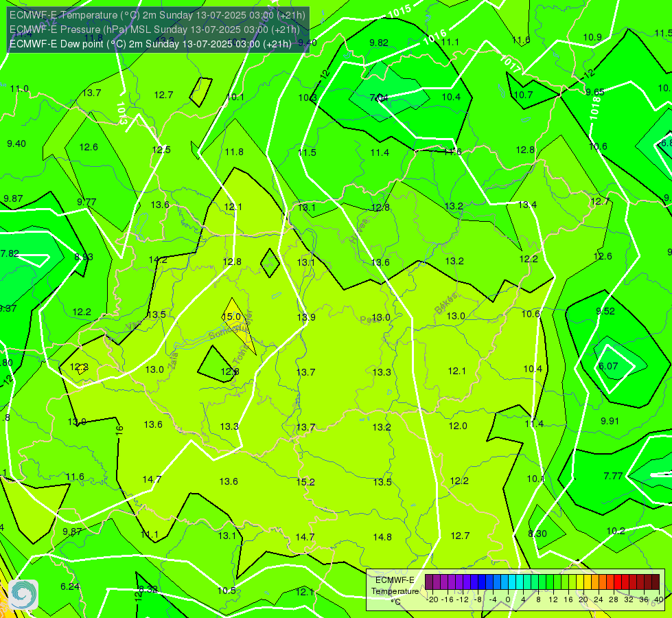Click the 14.8 temperature value
The width and height of the screenshot is (672, 618).
tap(382, 537)
